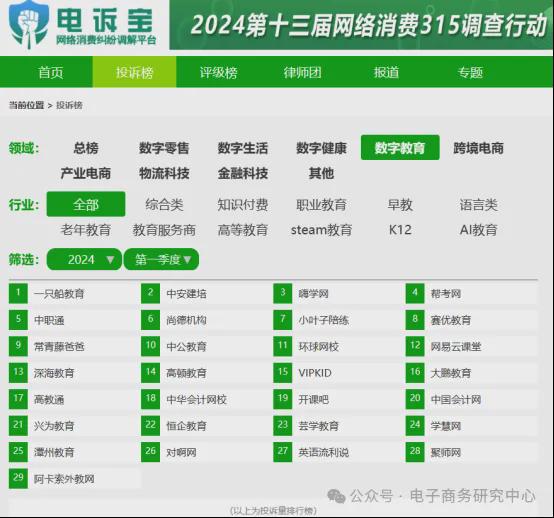Filter by 高等教育 industry
The height and width of the screenshot is (518, 554).
point(243,230)
